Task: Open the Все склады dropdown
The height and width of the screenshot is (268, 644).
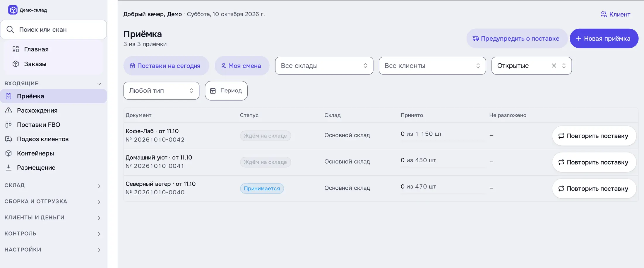Action: (324, 66)
